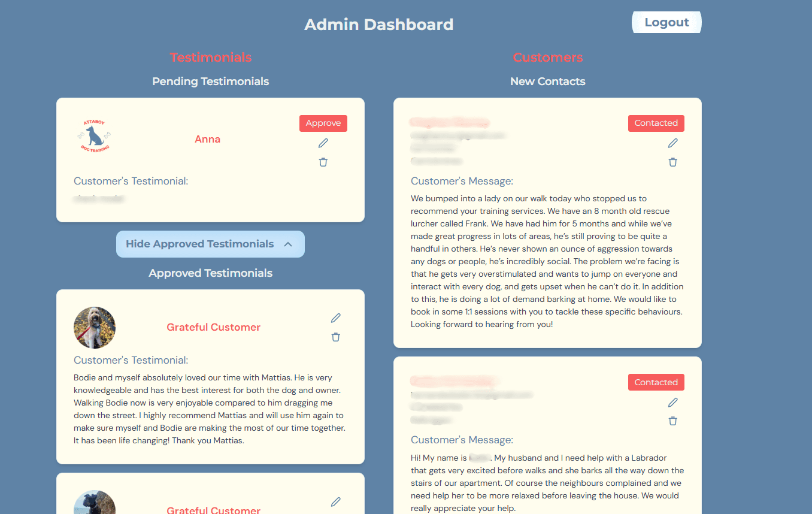Viewport: 812px width, 514px height.
Task: Delete the contact with the lurcher Frank message
Action: 673,162
